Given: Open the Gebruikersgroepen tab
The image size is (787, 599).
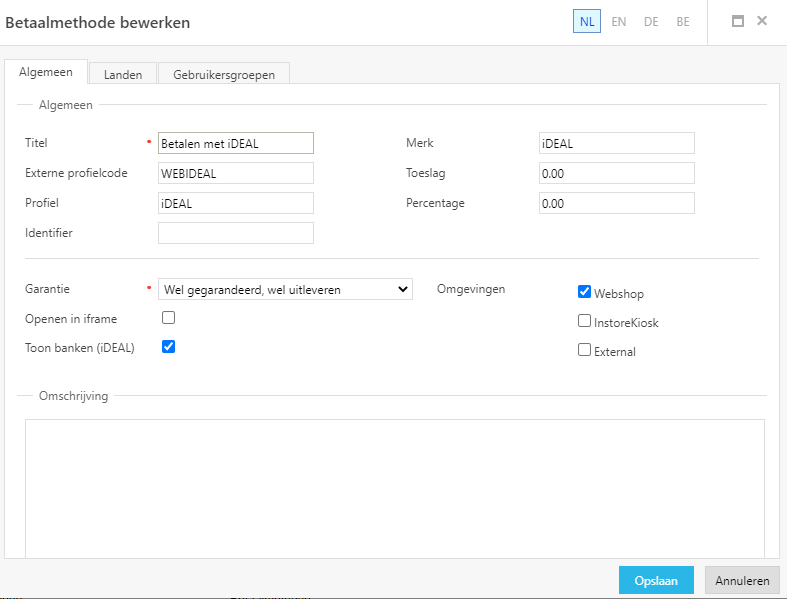Looking at the screenshot, I should (224, 75).
